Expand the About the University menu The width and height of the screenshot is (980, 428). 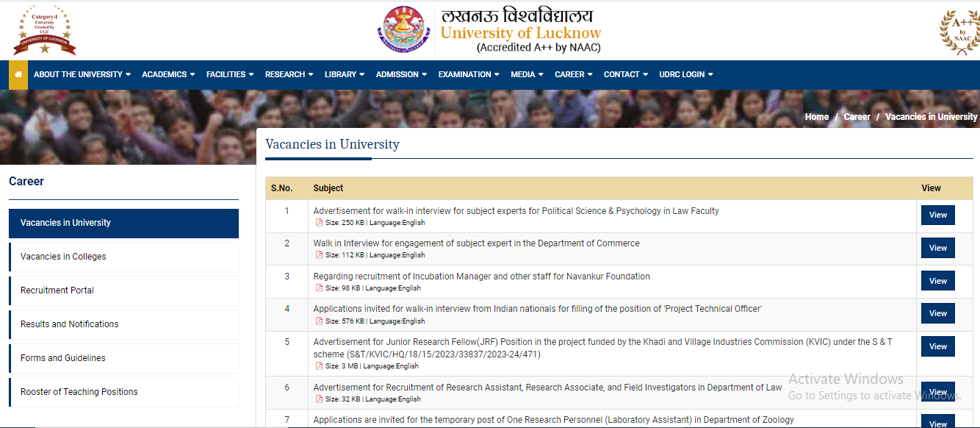(x=82, y=75)
